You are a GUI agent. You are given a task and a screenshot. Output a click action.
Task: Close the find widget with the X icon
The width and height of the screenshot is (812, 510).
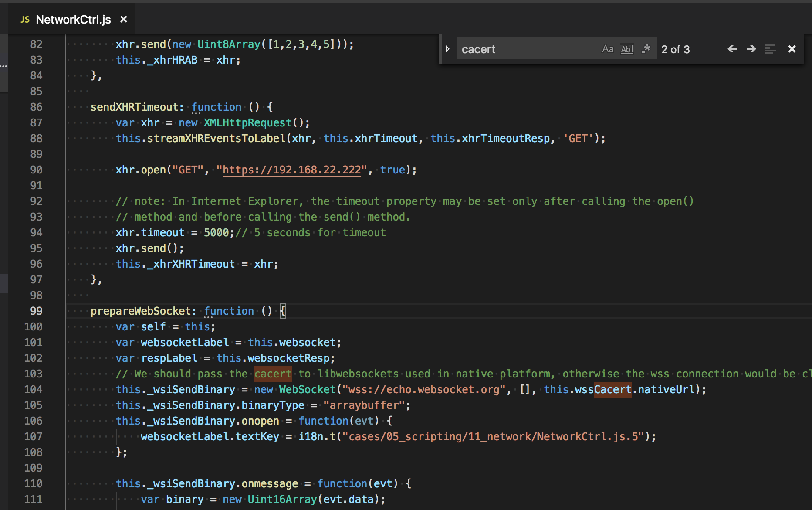[792, 49]
